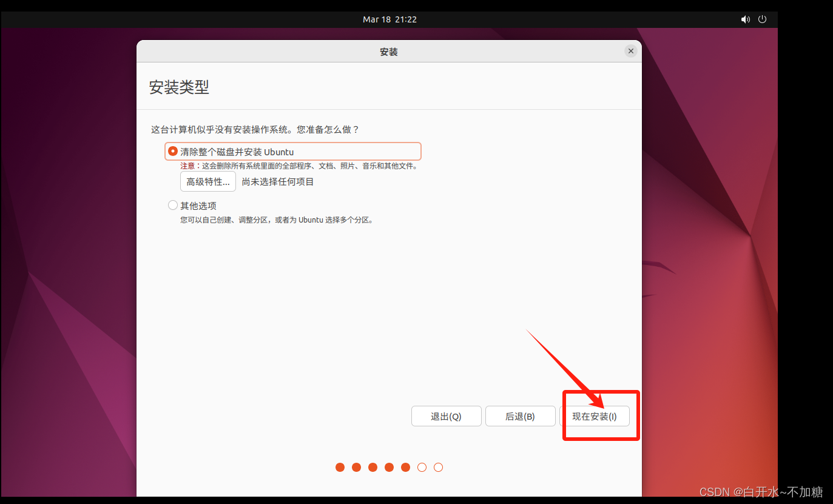
Task: Click the 现在安装(I) install now button
Action: 595,417
